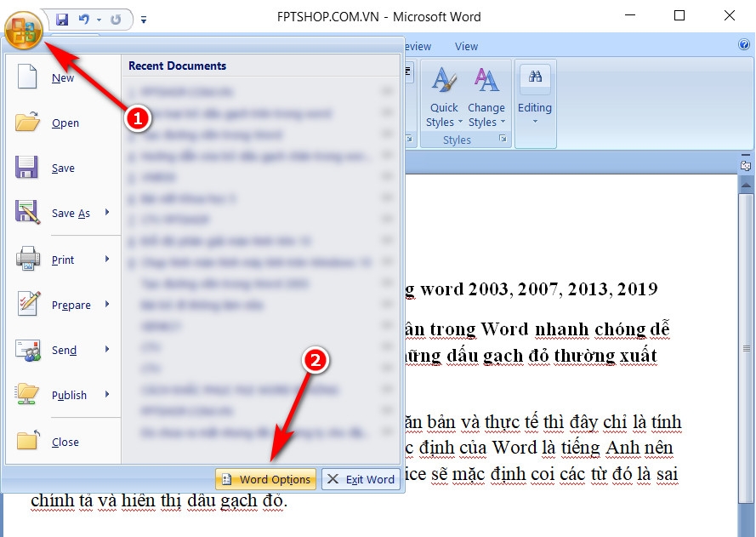Maximize the Microsoft Word window
This screenshot has width=756, height=537.
tap(679, 15)
